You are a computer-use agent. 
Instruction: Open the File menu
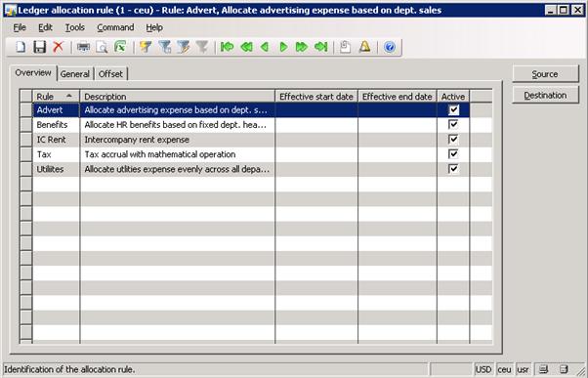[x=20, y=27]
